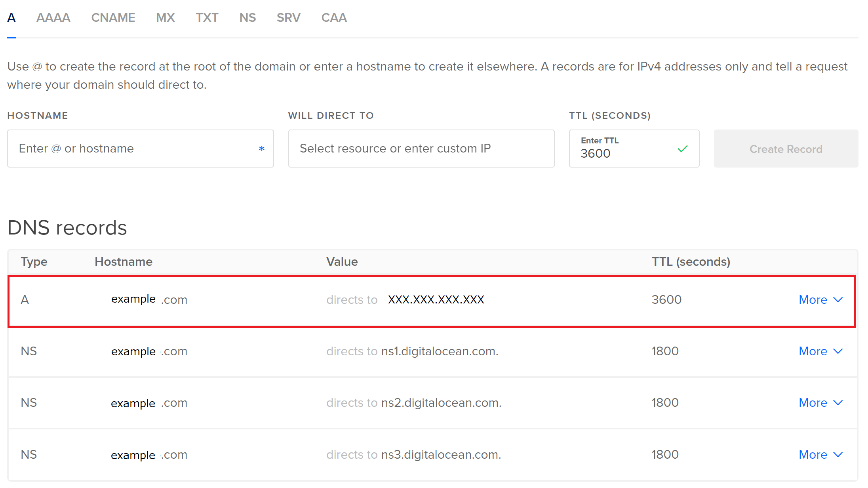Open the CNAME record tab
This screenshot has height=488, width=868.
pyautogui.click(x=113, y=18)
